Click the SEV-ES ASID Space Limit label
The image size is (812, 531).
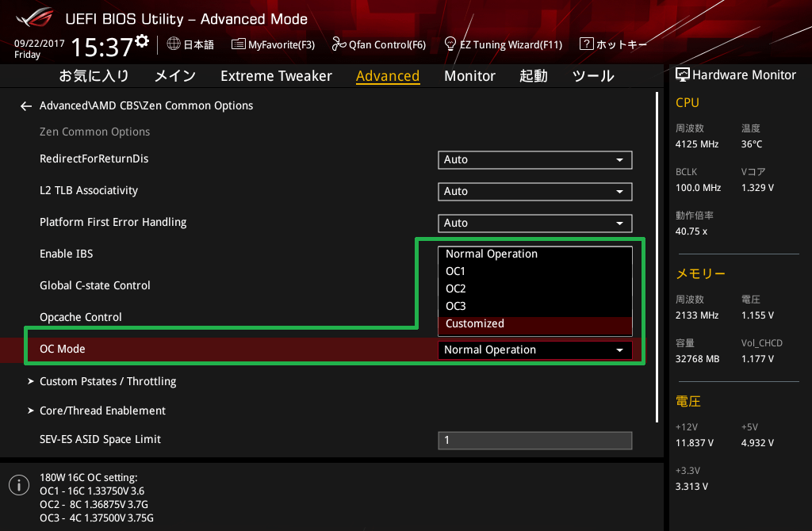coord(100,439)
